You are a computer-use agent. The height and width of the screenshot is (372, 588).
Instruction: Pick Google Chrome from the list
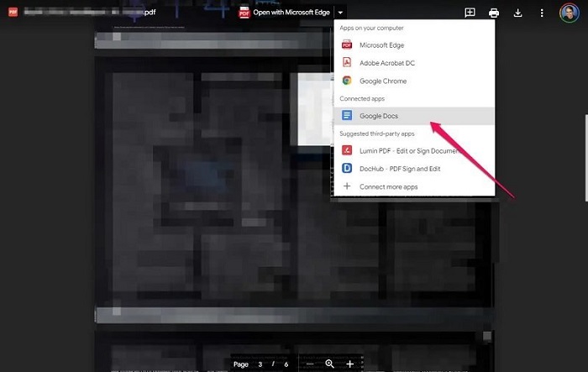[414, 81]
